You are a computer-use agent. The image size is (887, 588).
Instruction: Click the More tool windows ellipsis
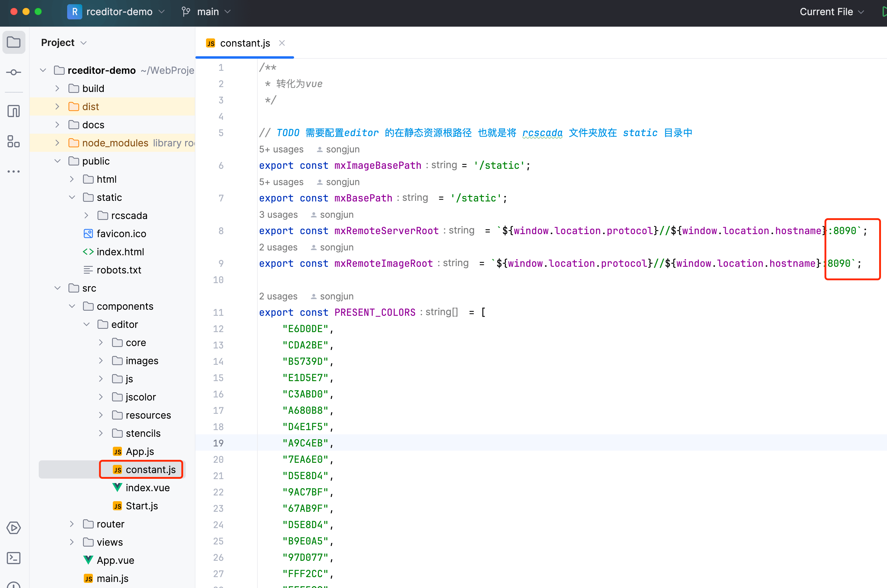[14, 172]
